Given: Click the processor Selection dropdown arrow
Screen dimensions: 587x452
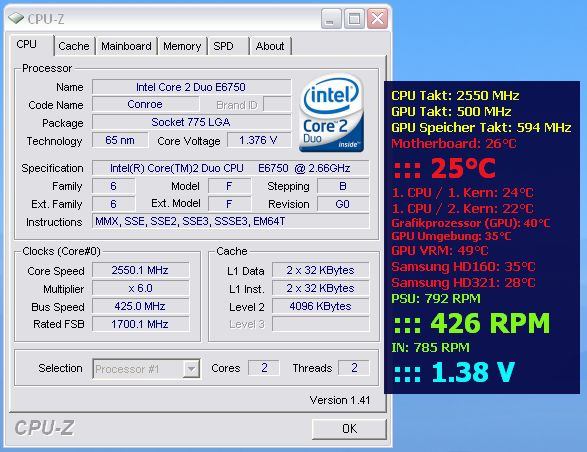Looking at the screenshot, I should [x=191, y=369].
